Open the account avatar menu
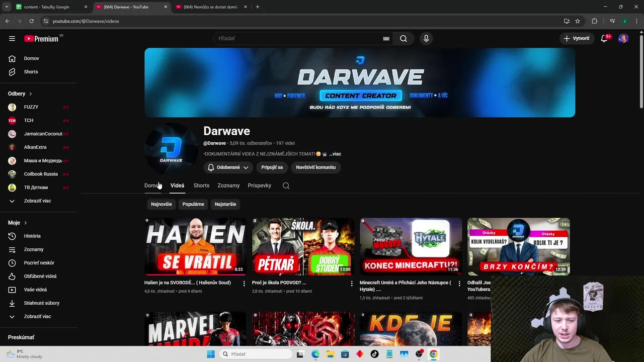644x362 pixels. click(x=623, y=39)
